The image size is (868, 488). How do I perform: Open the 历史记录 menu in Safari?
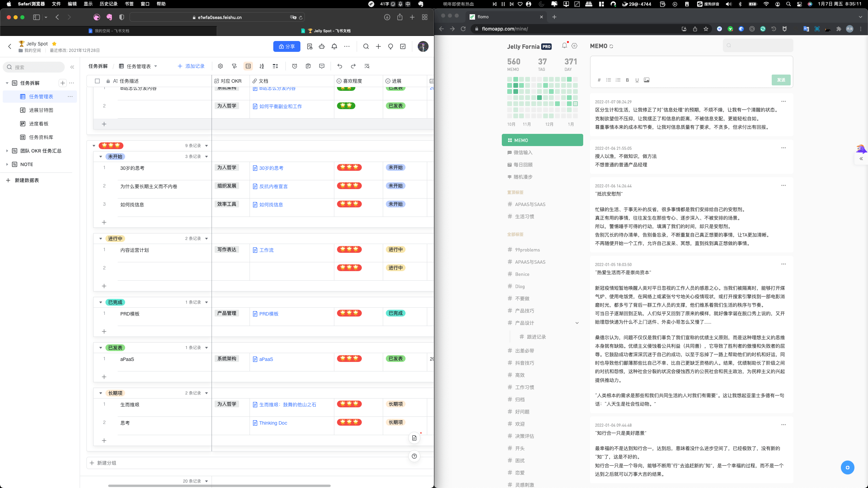108,4
